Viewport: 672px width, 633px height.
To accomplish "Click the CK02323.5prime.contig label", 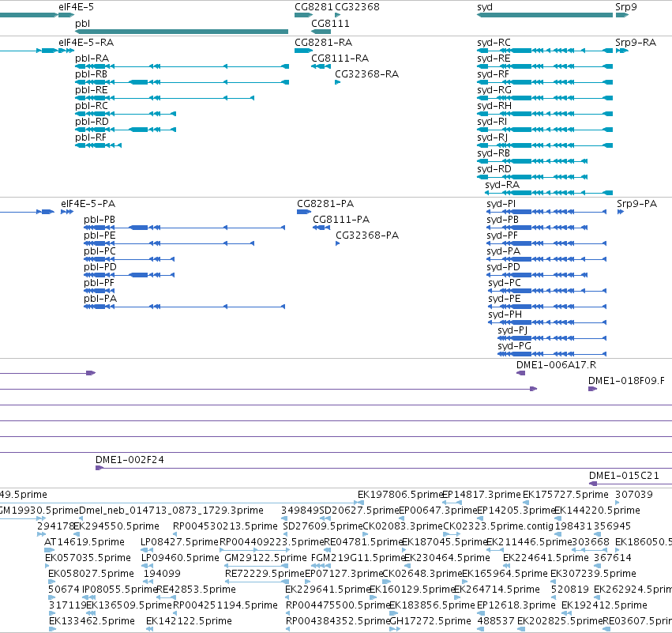I will (x=498, y=526).
